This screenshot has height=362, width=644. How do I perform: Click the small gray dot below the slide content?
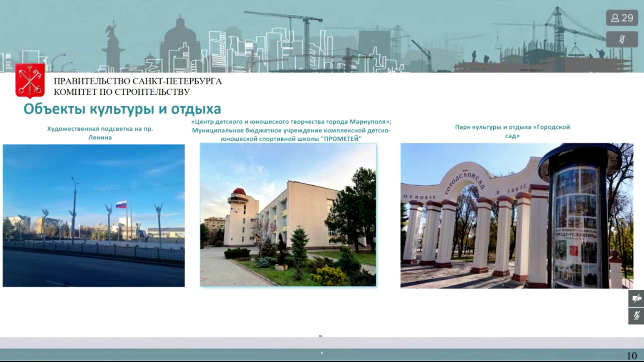click(x=320, y=336)
